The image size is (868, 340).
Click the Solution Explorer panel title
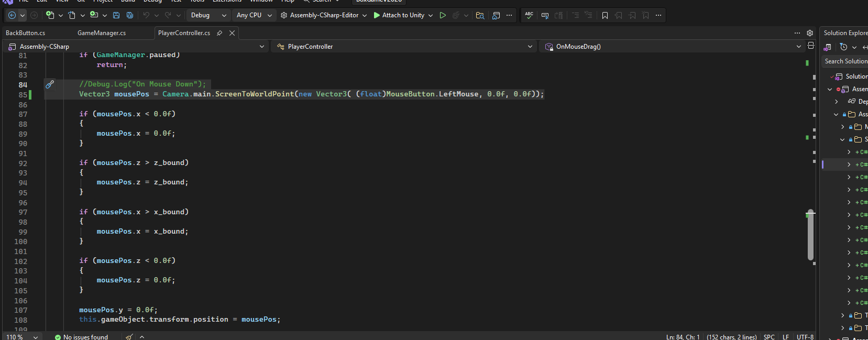(x=845, y=32)
